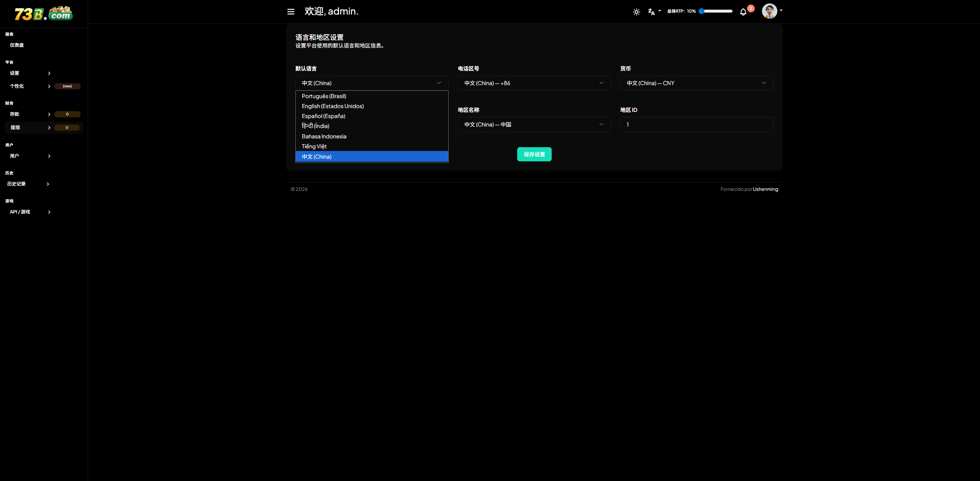Expand the API / 游戏 sidebar chevron
This screenshot has width=980, height=481.
49,212
